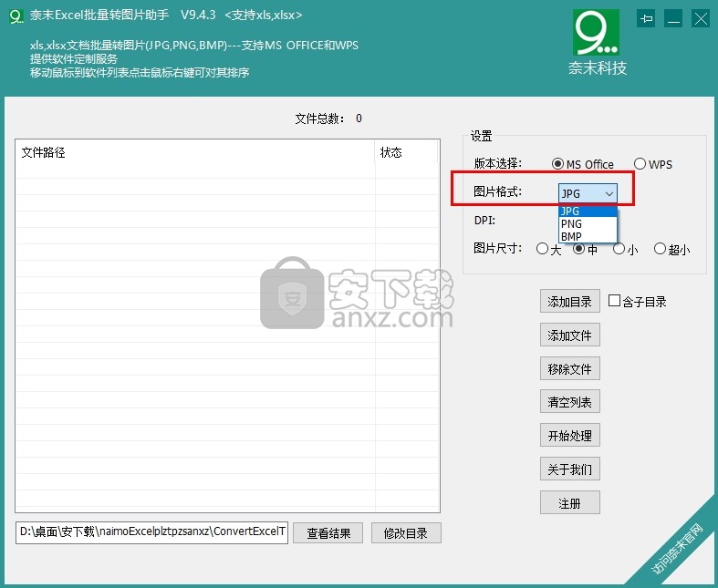This screenshot has width=718, height=588.
Task: Open 关于我们 about dialog
Action: point(570,469)
